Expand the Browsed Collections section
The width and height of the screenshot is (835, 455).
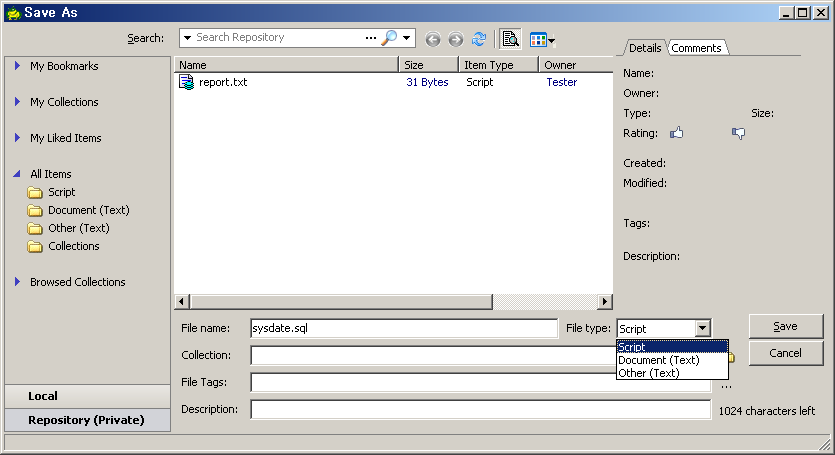pyautogui.click(x=18, y=282)
